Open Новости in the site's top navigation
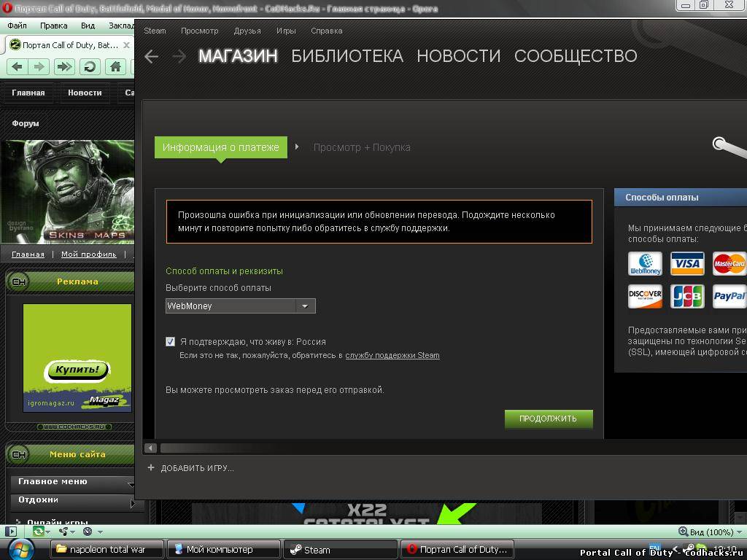The height and width of the screenshot is (560, 747). coord(85,93)
